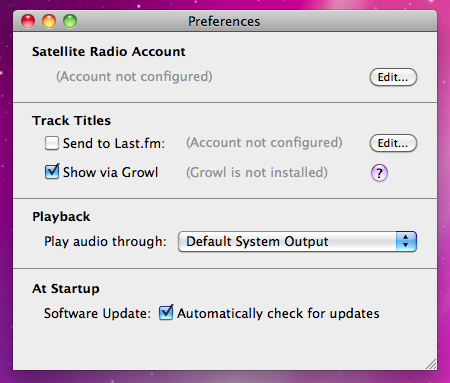This screenshot has width=450, height=383.
Task: Zoom the window using the green button
Action: click(x=70, y=21)
